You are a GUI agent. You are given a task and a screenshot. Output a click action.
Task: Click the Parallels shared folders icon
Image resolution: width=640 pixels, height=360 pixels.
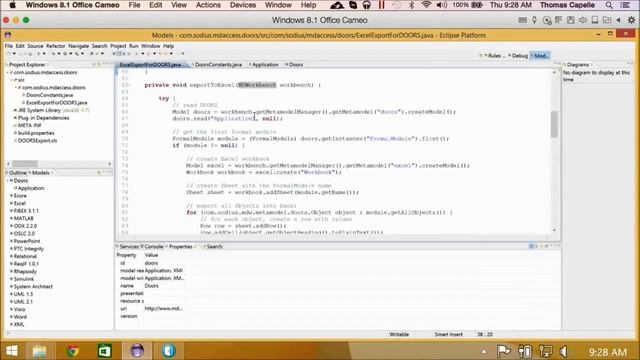pos(607,20)
